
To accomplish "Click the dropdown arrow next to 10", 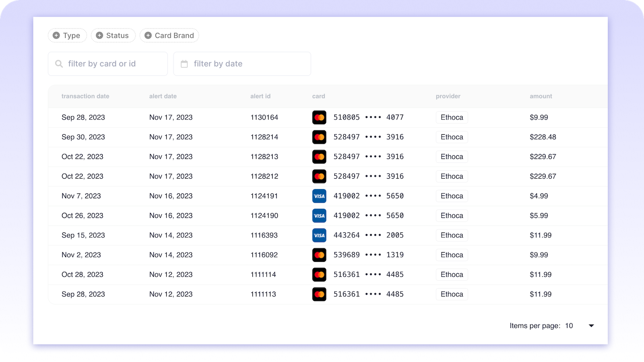I will click(x=591, y=326).
